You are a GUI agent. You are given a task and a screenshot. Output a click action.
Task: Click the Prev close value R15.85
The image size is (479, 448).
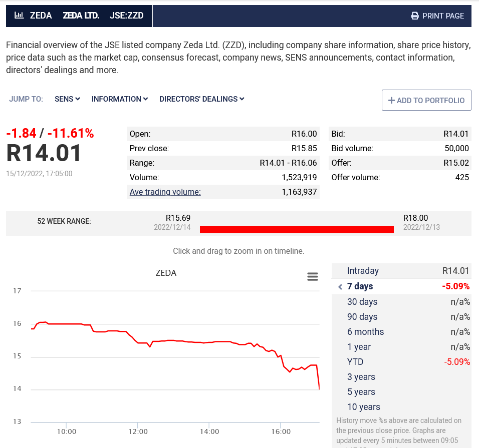(304, 148)
